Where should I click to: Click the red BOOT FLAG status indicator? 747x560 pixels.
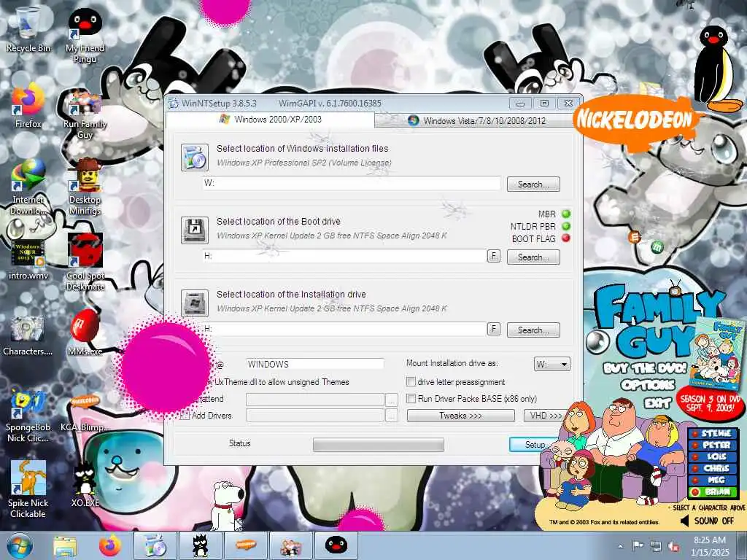tap(566, 238)
